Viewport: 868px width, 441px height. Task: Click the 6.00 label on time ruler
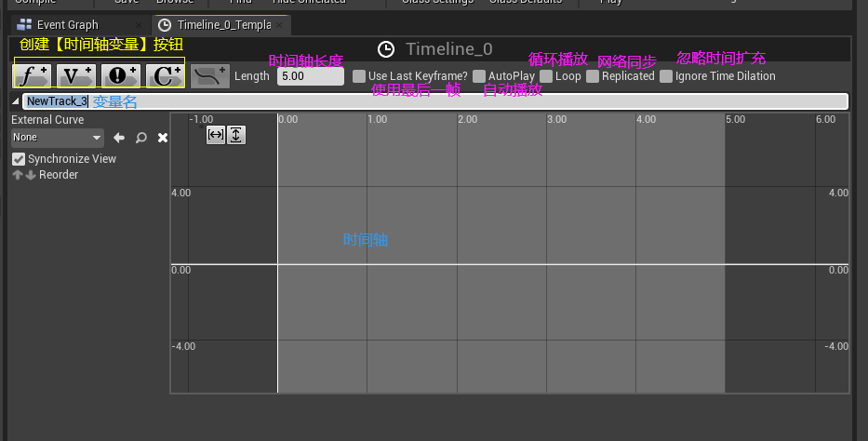click(x=825, y=119)
